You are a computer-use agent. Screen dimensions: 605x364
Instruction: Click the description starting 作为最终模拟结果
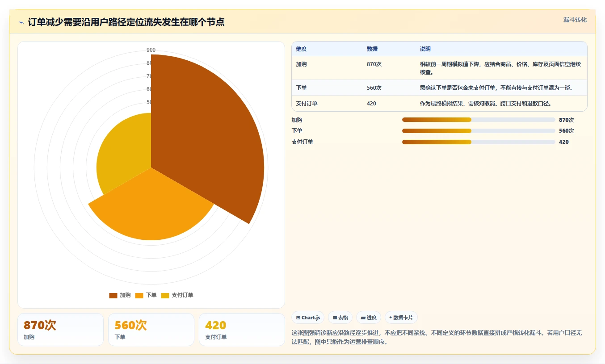click(x=486, y=104)
